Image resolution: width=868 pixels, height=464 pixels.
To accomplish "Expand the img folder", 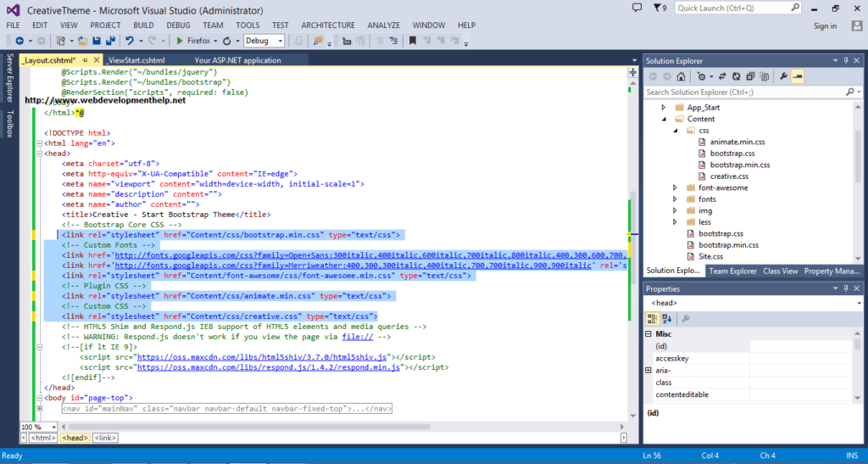I will click(675, 210).
